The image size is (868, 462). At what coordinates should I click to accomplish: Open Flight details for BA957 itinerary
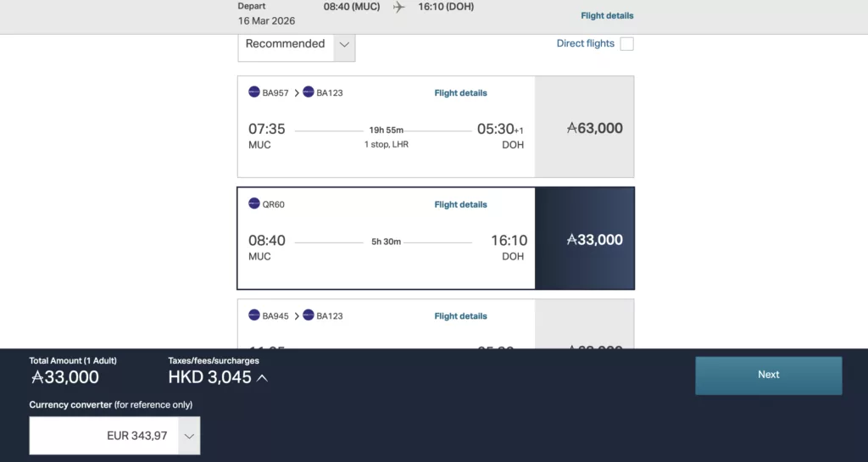click(x=460, y=93)
